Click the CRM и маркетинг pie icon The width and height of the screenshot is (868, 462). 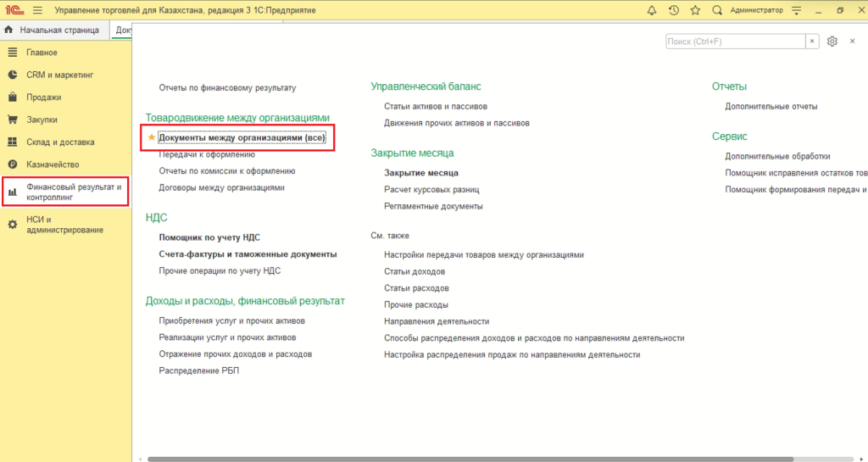pos(12,75)
